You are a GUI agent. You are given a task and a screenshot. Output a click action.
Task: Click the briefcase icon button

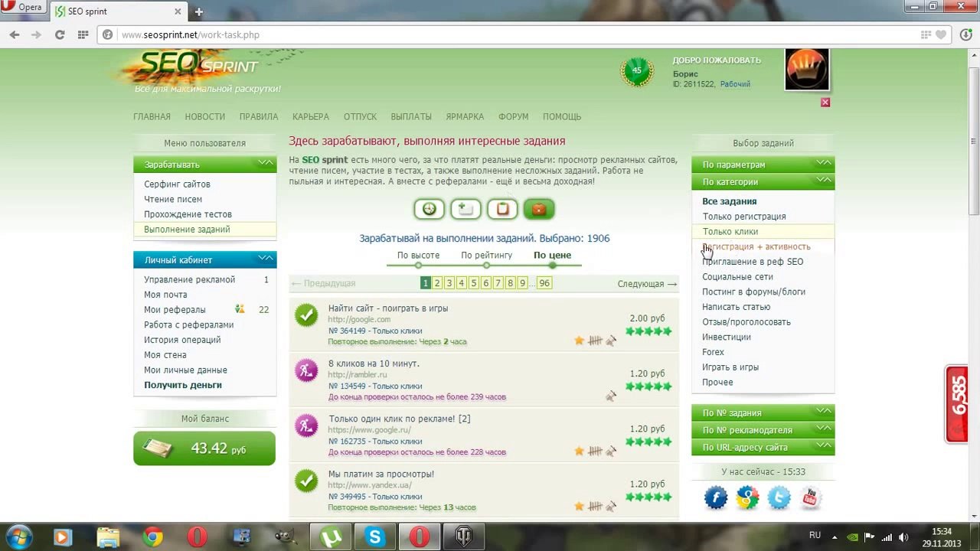pos(539,209)
